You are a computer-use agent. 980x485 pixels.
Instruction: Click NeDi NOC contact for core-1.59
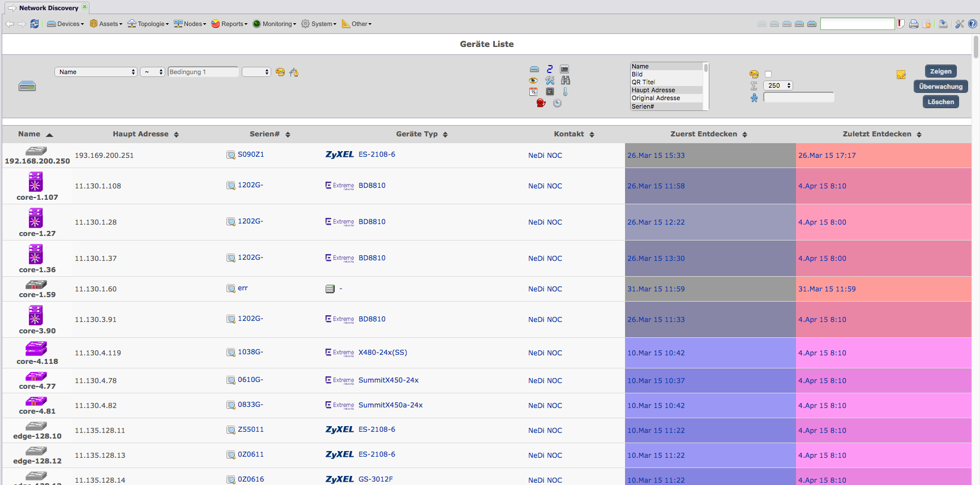(545, 289)
